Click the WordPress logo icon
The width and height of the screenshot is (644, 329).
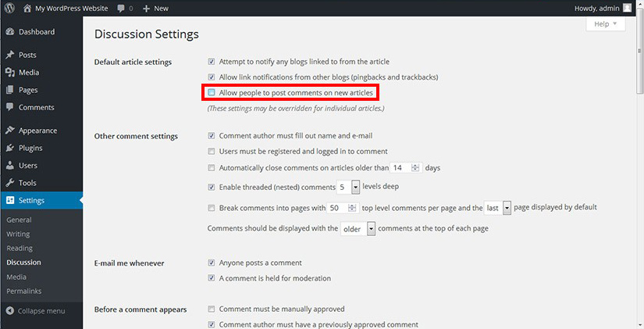[x=9, y=8]
